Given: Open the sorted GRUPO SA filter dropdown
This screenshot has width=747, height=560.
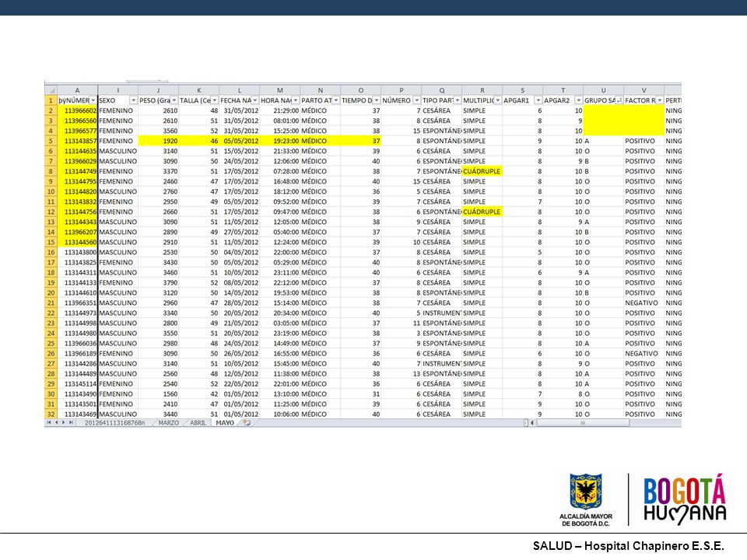Looking at the screenshot, I should pos(619,100).
